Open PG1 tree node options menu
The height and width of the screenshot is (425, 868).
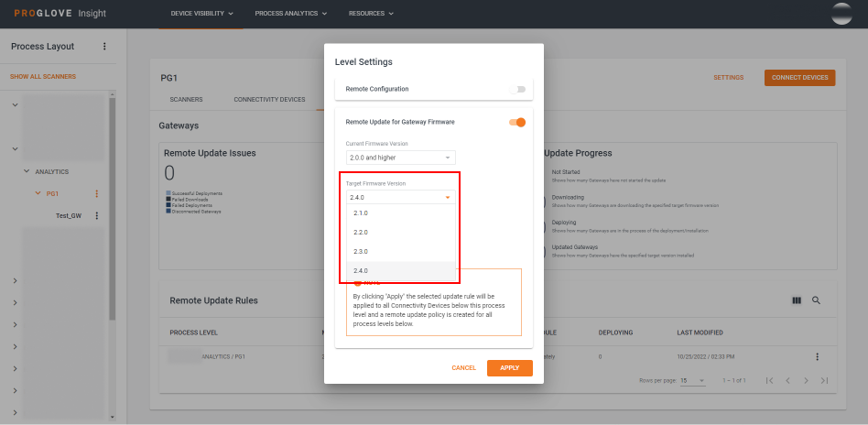pyautogui.click(x=97, y=194)
